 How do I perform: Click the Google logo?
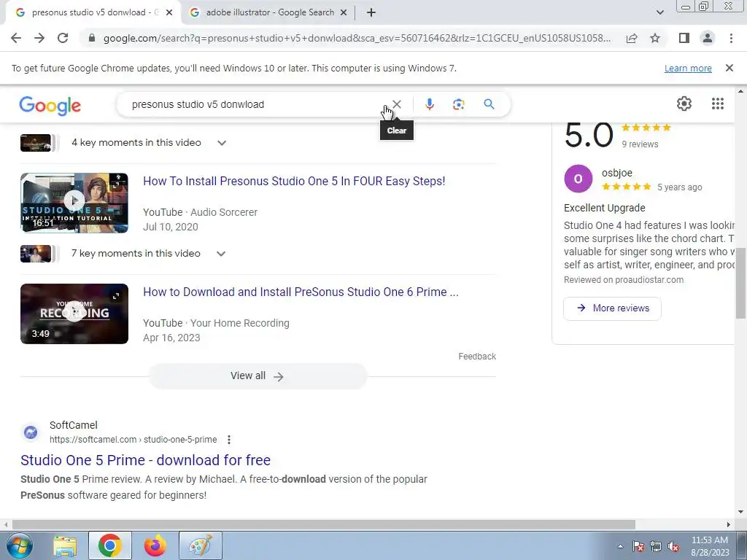[x=50, y=106]
